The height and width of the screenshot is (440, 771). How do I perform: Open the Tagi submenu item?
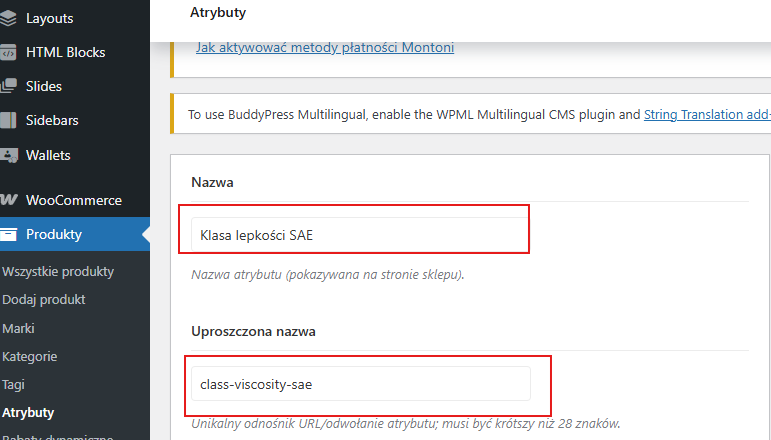(x=13, y=384)
